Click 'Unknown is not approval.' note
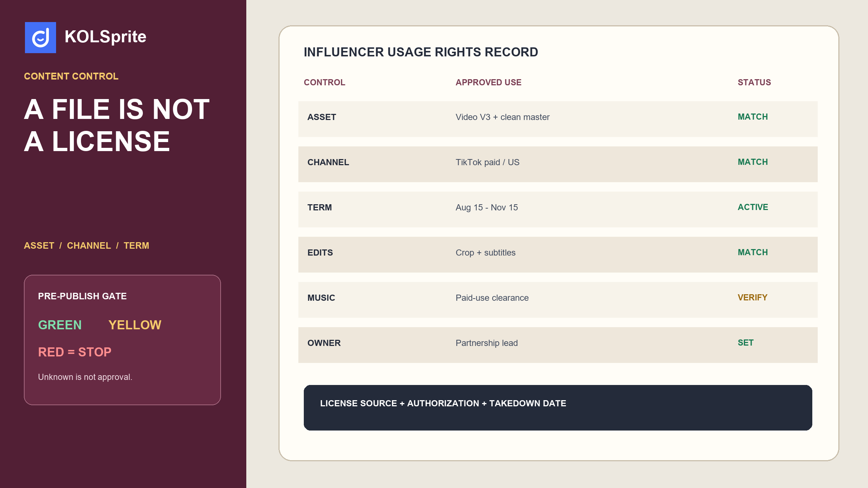868x488 pixels. pos(85,377)
